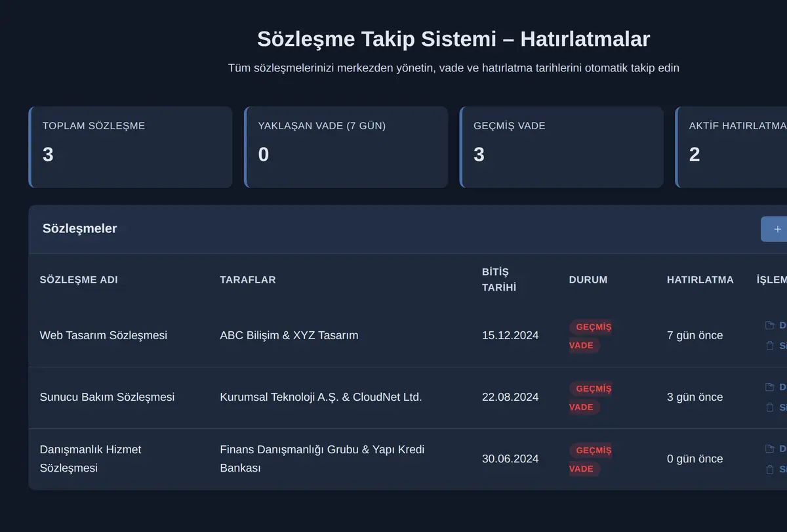The width and height of the screenshot is (787, 532).
Task: Click the Sunucu Bakım Sözleşmesi name cell
Action: click(107, 397)
